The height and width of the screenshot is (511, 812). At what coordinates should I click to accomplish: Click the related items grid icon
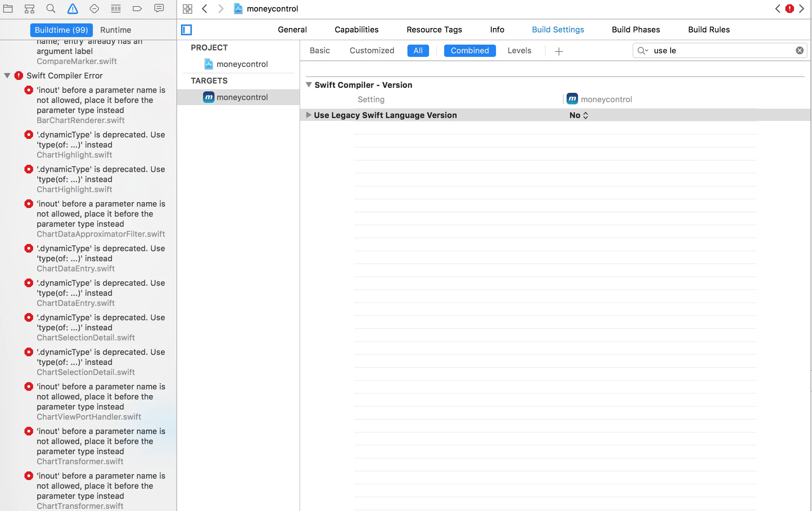click(x=188, y=9)
